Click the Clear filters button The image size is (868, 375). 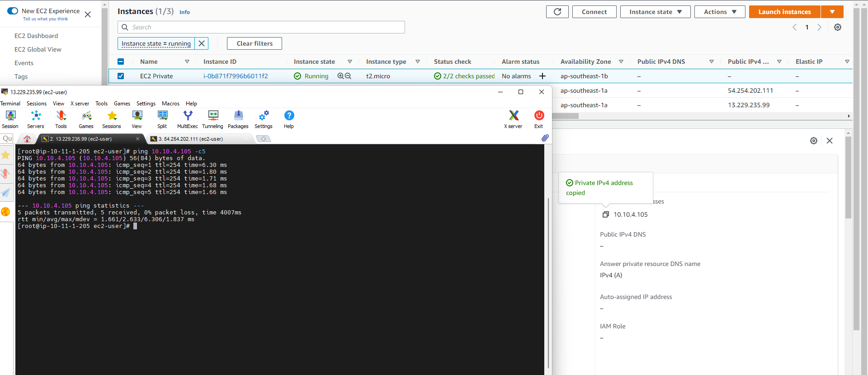(x=255, y=43)
